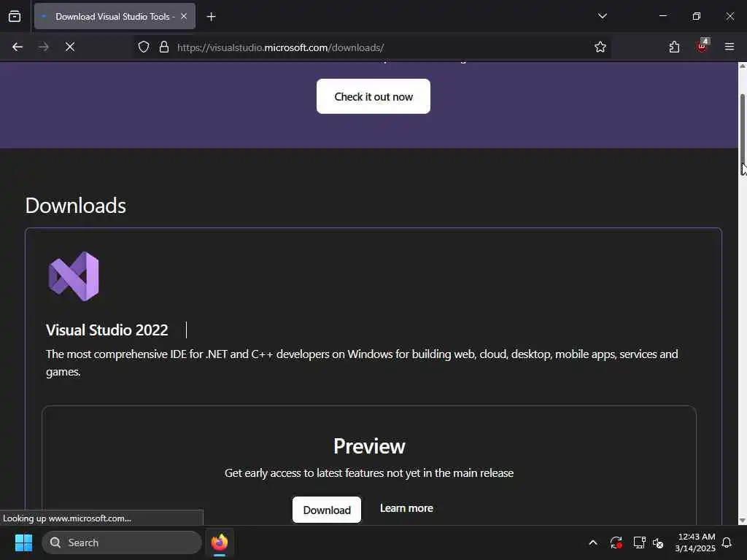Open the uBlock Origin extension icon
The image size is (747, 560).
click(x=702, y=46)
